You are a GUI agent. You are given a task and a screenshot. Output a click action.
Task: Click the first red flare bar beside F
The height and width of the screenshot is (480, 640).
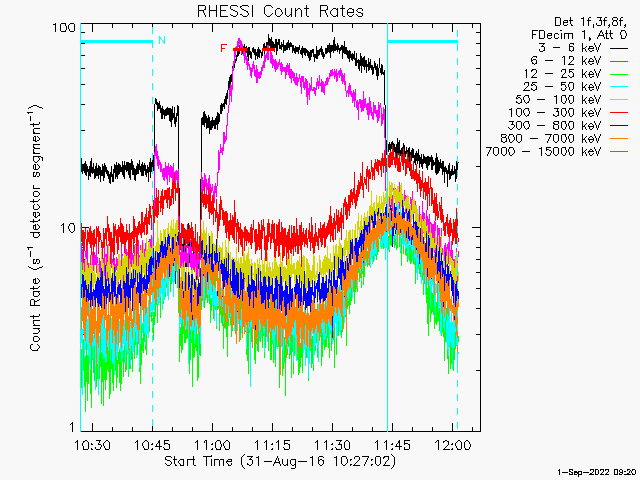240,49
